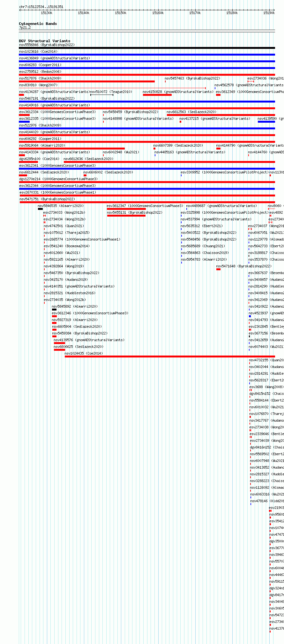Select nsv6607399 (Sedlazeck2020) variant
The height and width of the screenshot is (644, 284).
[x=178, y=145]
